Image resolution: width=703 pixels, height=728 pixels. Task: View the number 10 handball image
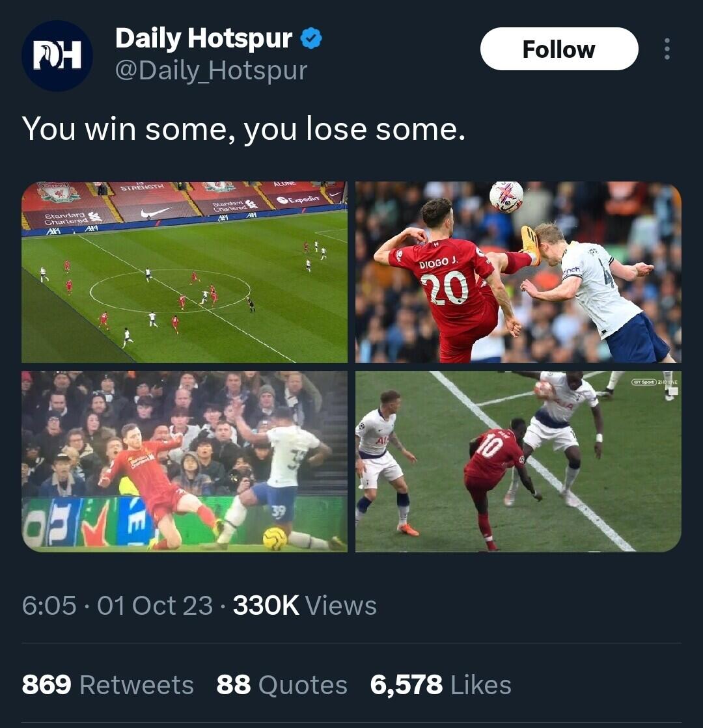click(x=518, y=461)
